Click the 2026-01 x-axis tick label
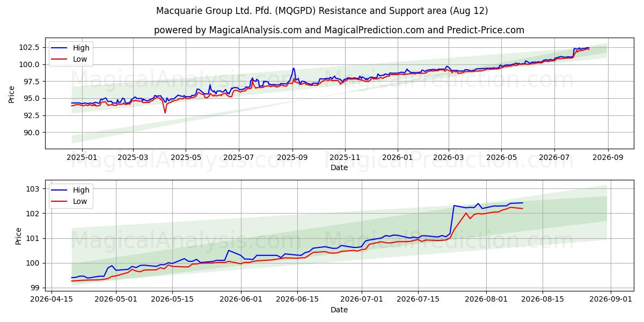This screenshot has width=644, height=322. click(x=398, y=158)
